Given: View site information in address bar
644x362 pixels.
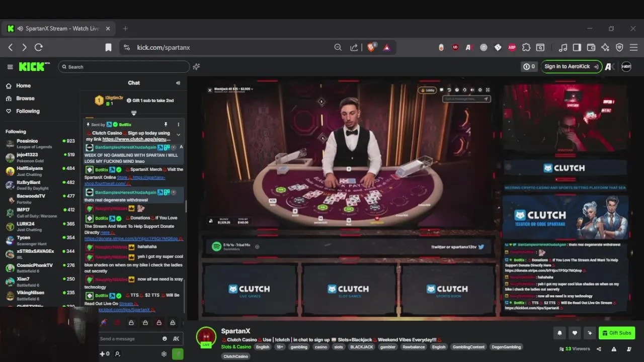Looking at the screenshot, I should click(127, 47).
